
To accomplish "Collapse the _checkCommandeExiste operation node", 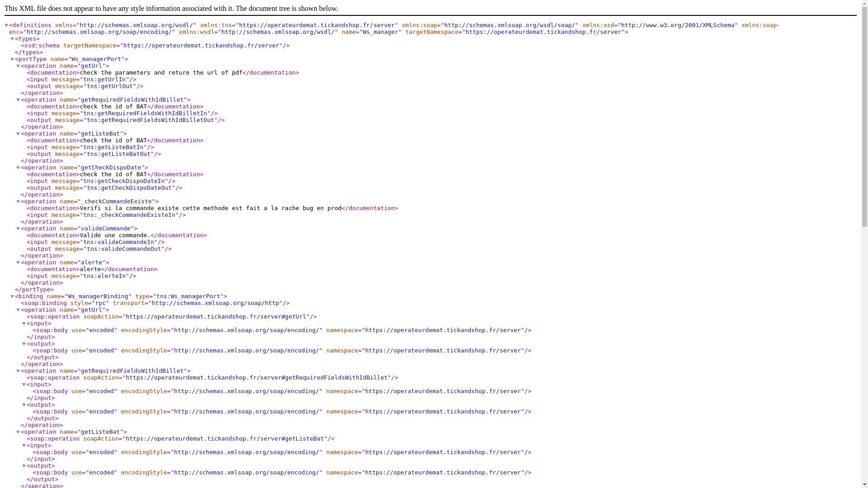I will (x=18, y=202).
